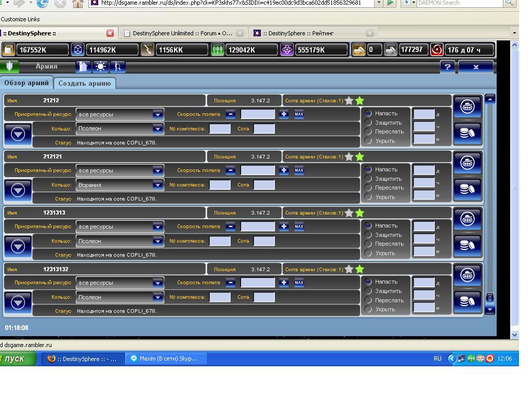Click the help question mark button
The width and height of the screenshot is (532, 399).
point(447,66)
